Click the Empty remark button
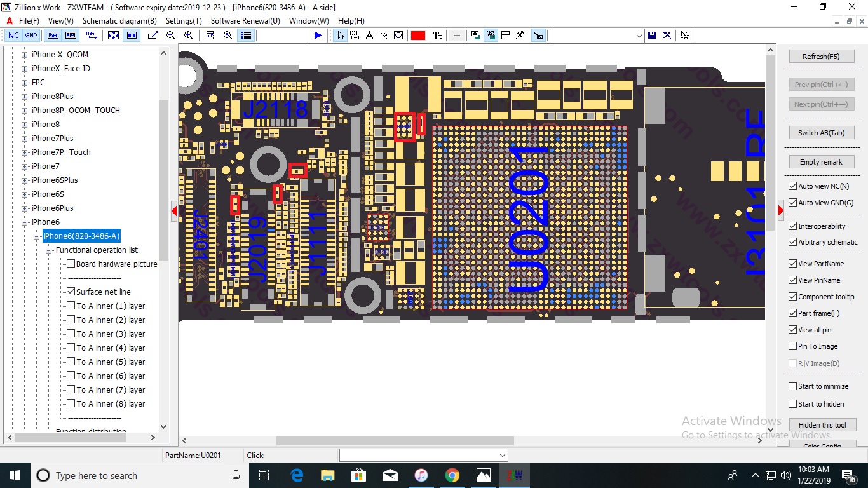Image resolution: width=868 pixels, height=488 pixels. coord(821,162)
